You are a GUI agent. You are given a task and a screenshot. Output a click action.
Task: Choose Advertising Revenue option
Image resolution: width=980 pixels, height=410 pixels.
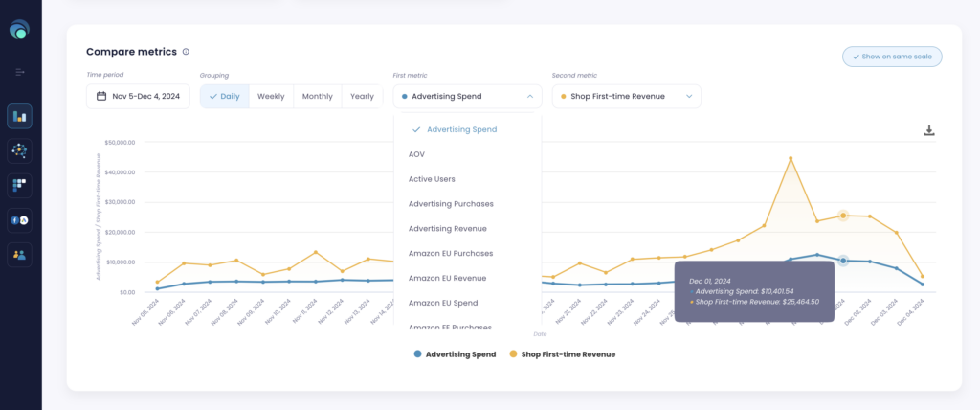(467, 229)
